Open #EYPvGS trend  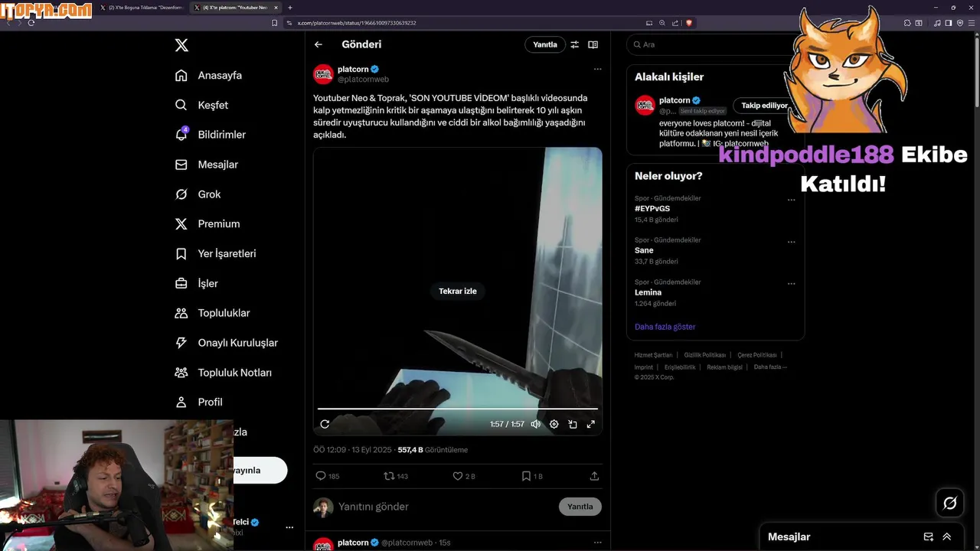(652, 208)
